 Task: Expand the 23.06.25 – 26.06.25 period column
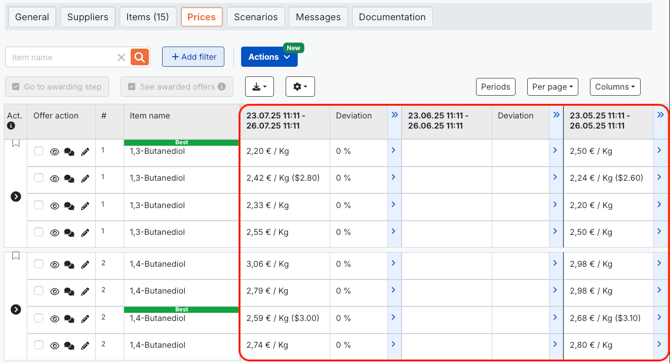click(556, 115)
